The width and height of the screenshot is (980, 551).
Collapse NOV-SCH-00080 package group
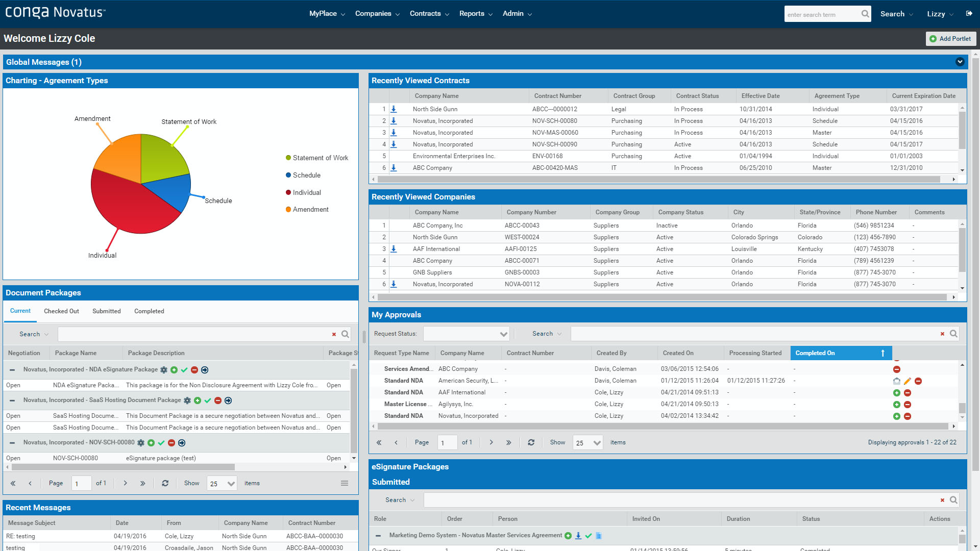pyautogui.click(x=12, y=443)
